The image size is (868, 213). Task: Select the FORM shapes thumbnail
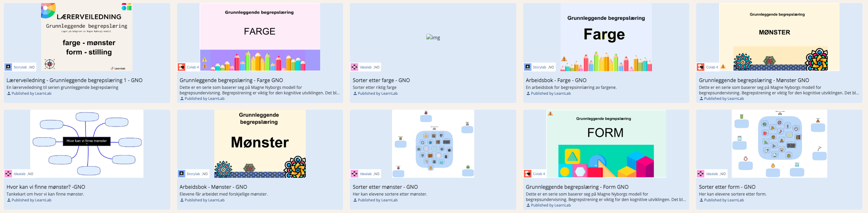pos(606,144)
